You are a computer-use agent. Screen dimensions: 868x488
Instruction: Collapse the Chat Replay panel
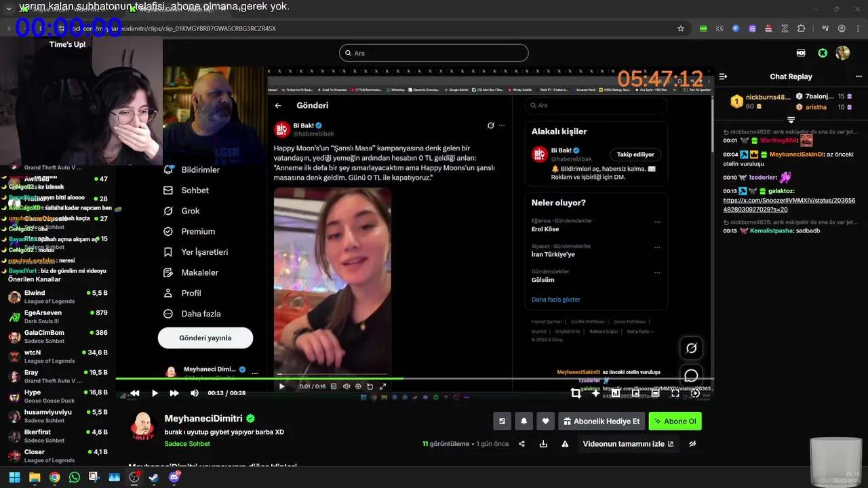(723, 77)
